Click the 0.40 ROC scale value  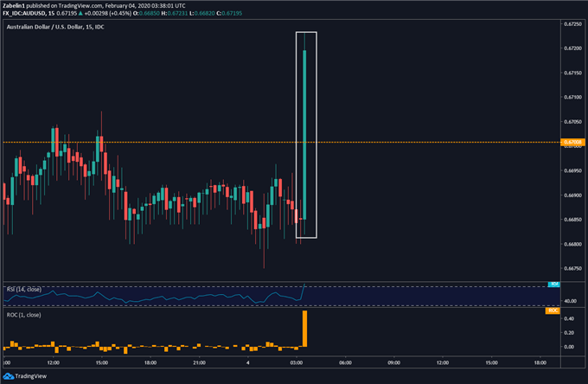point(569,319)
